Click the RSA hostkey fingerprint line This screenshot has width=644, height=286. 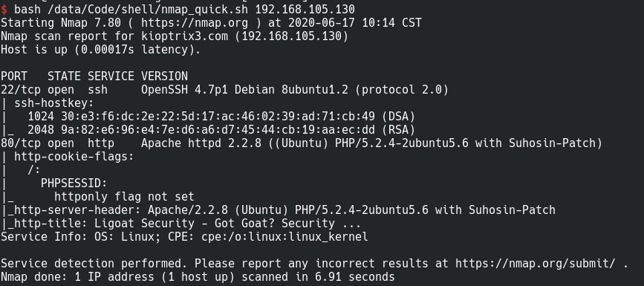click(x=221, y=130)
